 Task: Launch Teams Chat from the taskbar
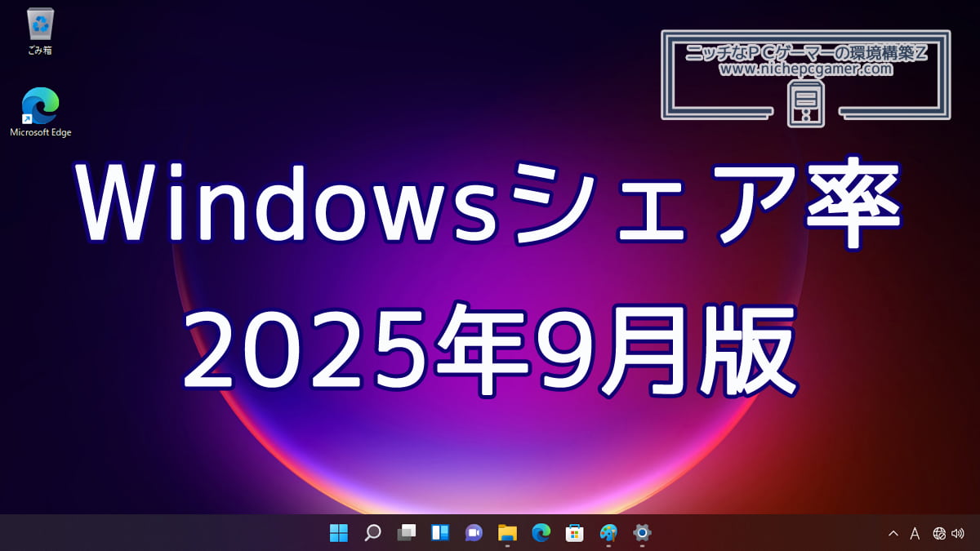pos(474,533)
